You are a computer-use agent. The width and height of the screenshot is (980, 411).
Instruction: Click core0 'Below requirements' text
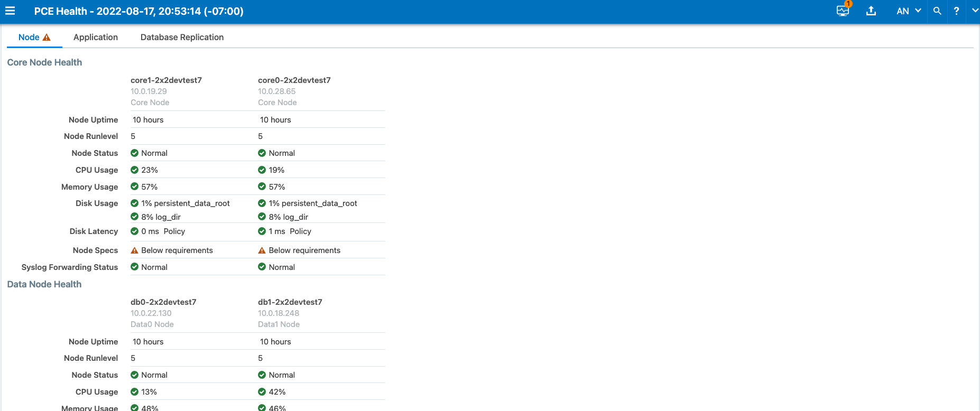[x=304, y=250]
